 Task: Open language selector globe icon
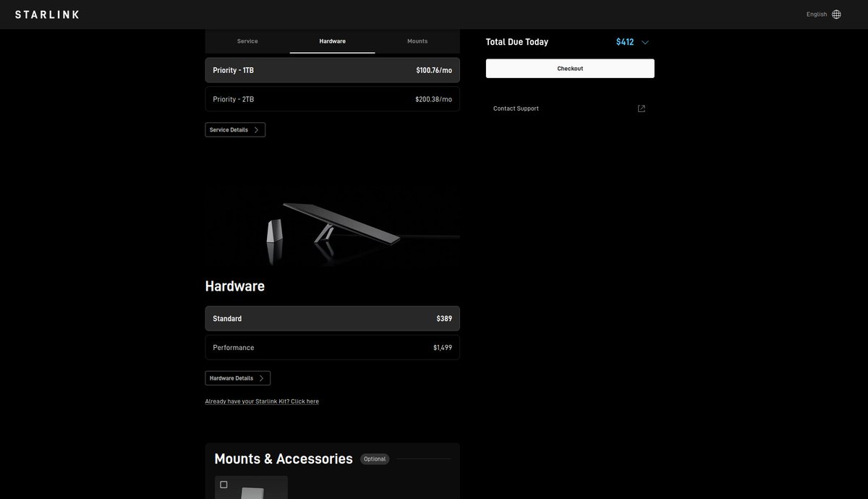[x=836, y=14]
